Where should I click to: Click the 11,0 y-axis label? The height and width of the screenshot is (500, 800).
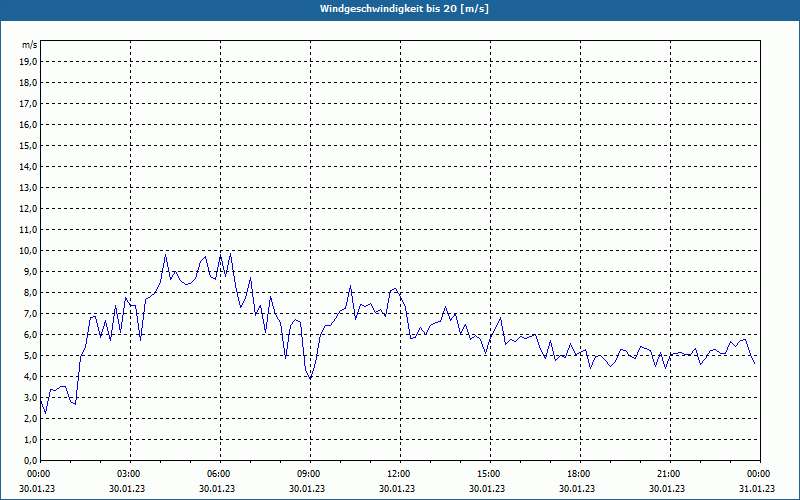pos(28,230)
